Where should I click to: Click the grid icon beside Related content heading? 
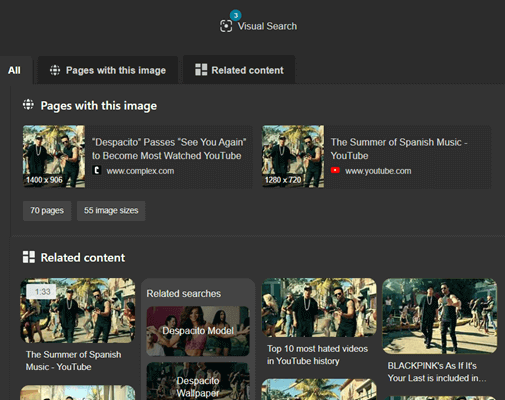(x=29, y=257)
